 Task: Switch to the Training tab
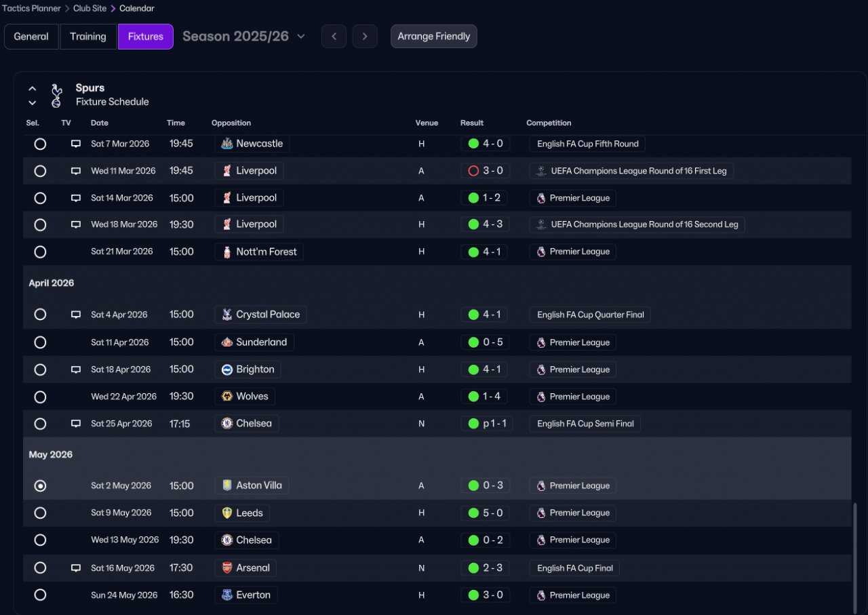(88, 37)
